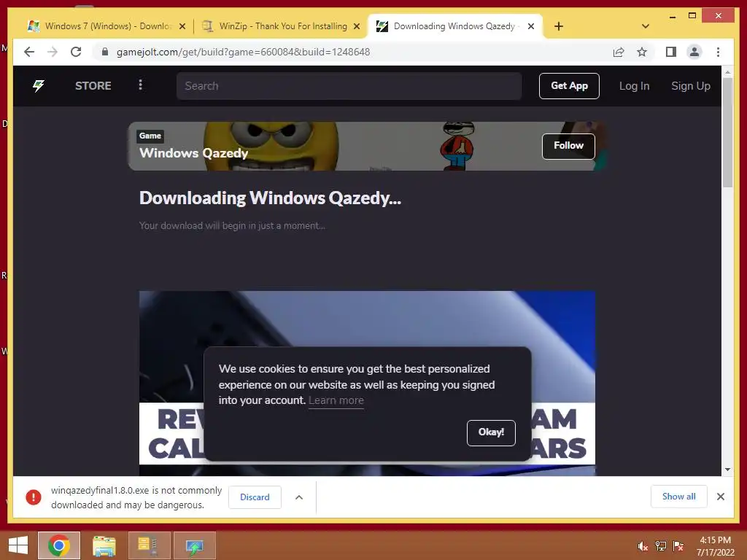This screenshot has height=560, width=747.
Task: View site info via the padlock icon
Action: pyautogui.click(x=105, y=52)
